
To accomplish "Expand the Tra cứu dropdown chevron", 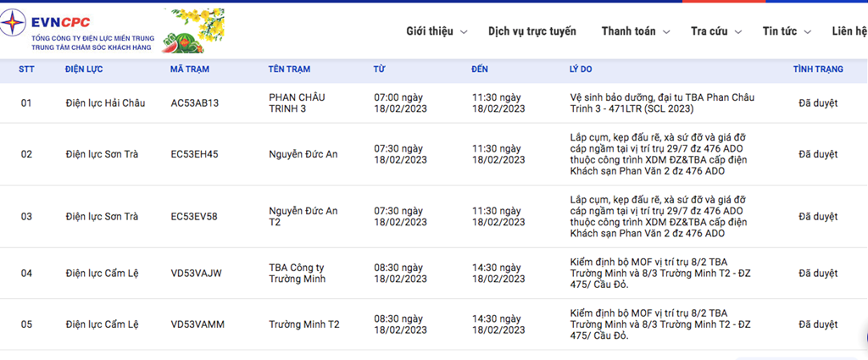I will pos(738,32).
